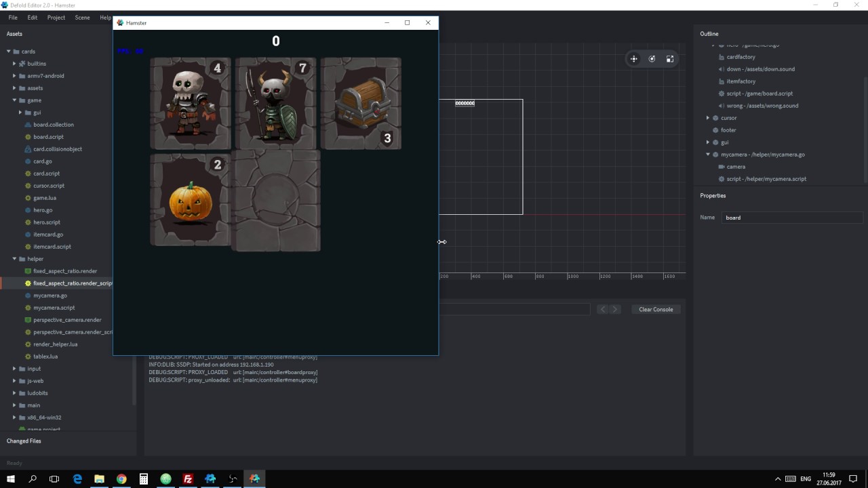Open Google Chrome from the taskbar
Viewport: 868px width, 488px height.
(x=121, y=479)
